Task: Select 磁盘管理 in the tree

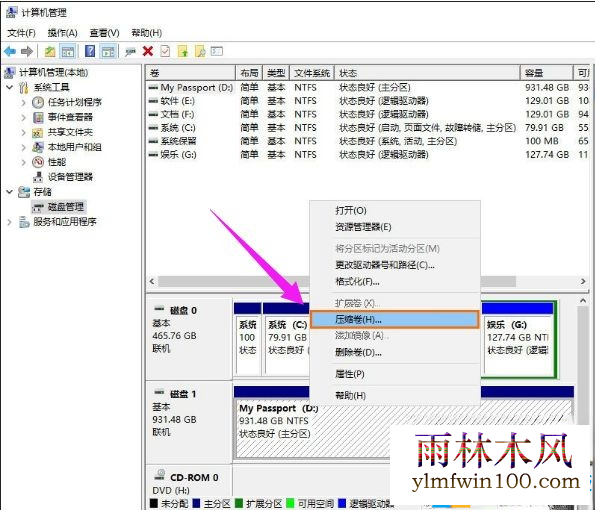Action: 66,207
